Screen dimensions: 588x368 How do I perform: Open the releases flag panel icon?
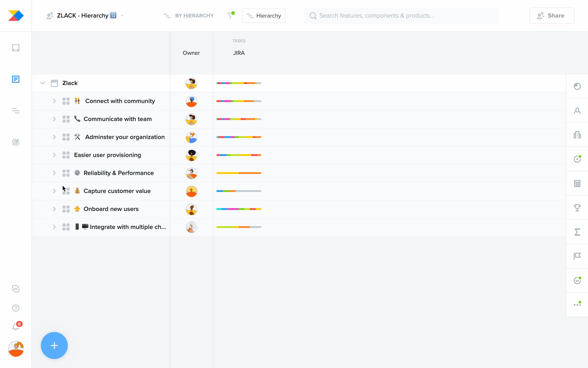577,256
